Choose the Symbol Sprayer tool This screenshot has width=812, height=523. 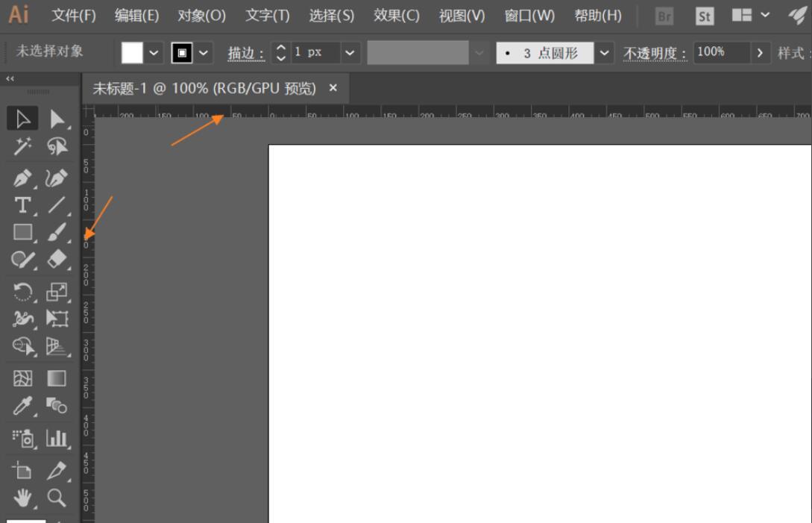(x=22, y=439)
